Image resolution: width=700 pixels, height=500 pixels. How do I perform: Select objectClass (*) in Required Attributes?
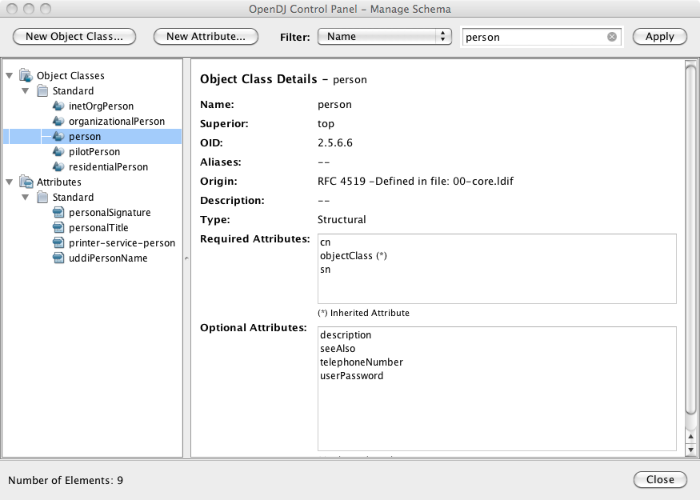(354, 256)
